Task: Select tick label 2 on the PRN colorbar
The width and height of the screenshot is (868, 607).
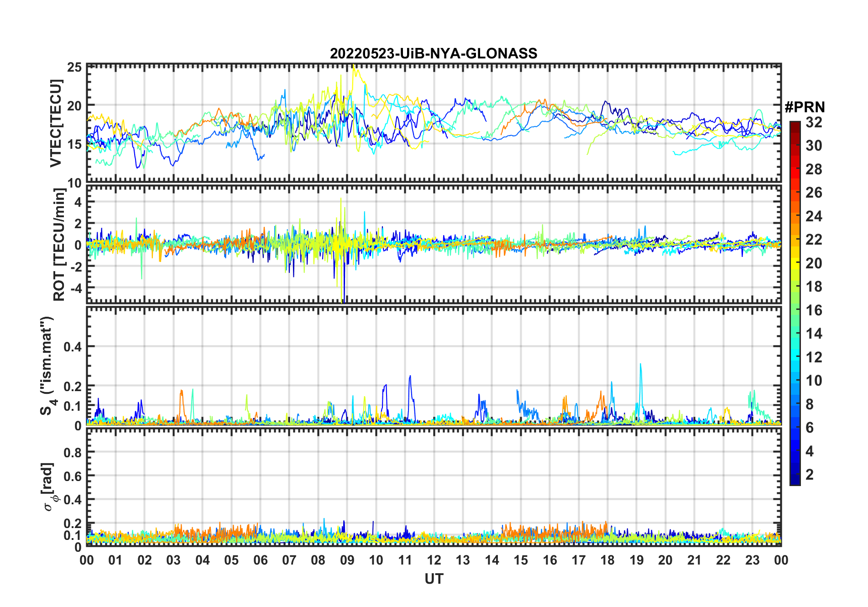Action: coord(810,475)
